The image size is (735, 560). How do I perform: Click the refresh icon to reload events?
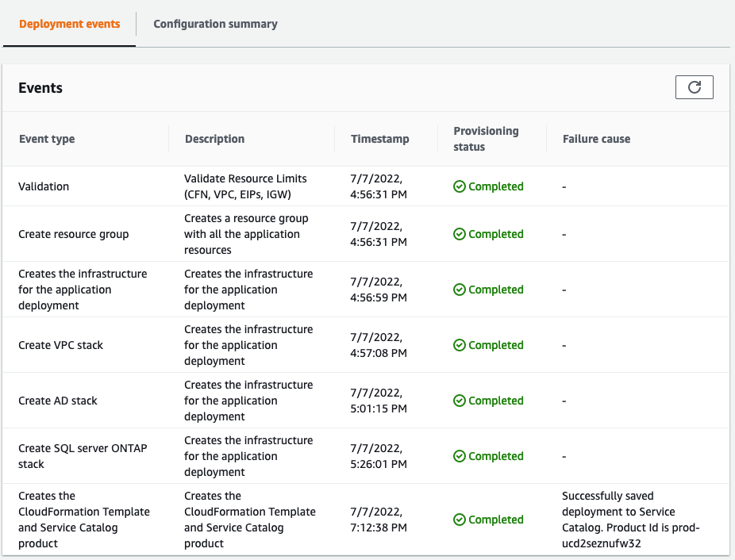pos(694,87)
